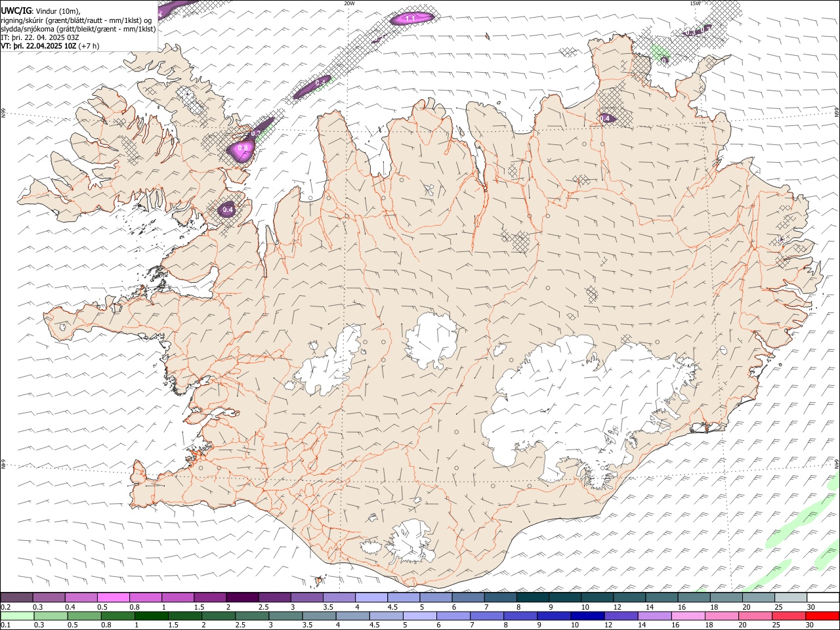This screenshot has width=840, height=630.
Task: Click the '0.4' precipitation label in northeast Iceland
Action: (x=606, y=118)
